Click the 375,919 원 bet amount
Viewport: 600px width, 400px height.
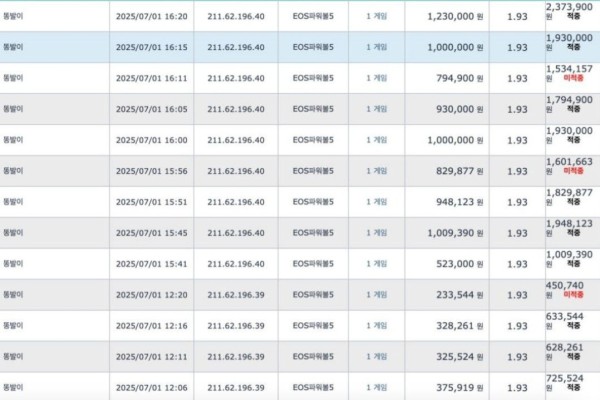(460, 387)
